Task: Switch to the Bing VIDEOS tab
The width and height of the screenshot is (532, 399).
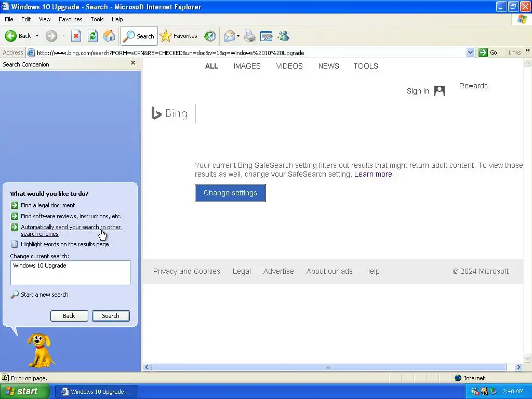Action: [x=289, y=66]
